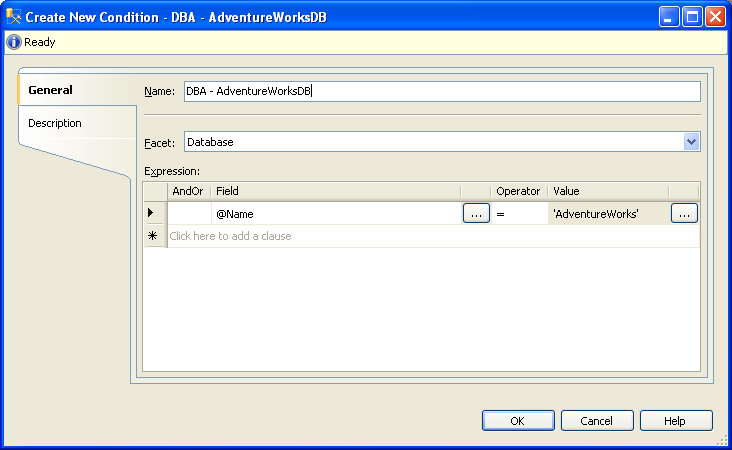Select the @Name field cell

pos(337,214)
